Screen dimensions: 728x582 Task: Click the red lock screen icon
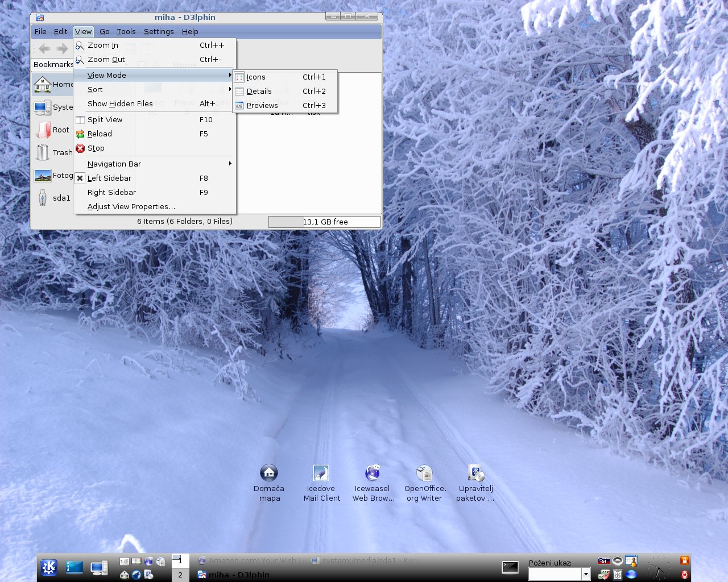(x=685, y=560)
